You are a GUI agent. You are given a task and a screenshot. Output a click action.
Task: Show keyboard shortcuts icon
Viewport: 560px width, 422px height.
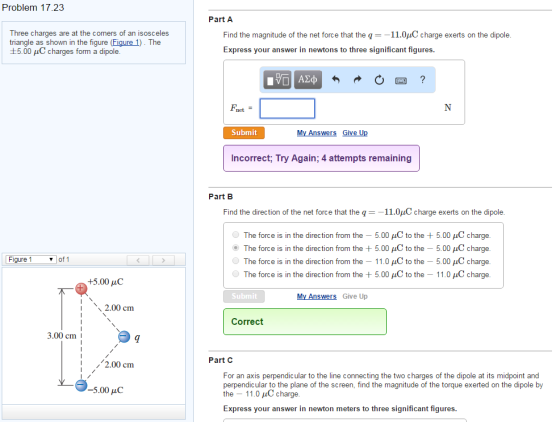pos(401,81)
